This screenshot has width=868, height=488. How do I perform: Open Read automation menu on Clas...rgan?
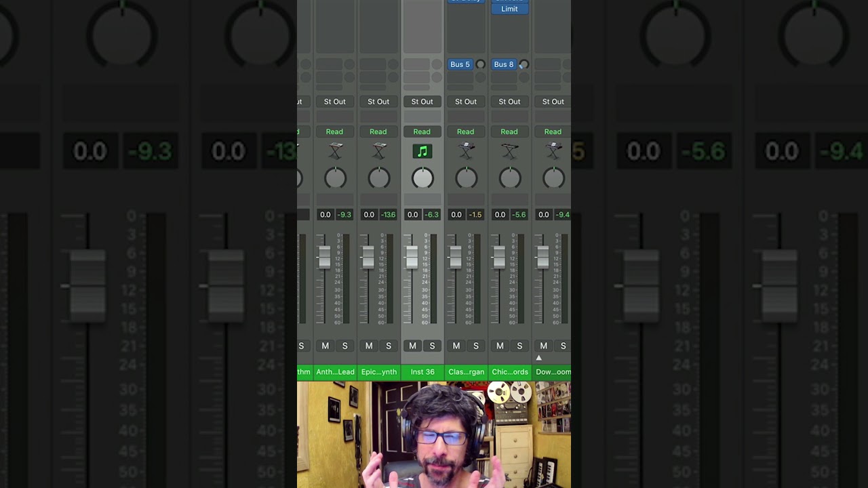point(466,131)
